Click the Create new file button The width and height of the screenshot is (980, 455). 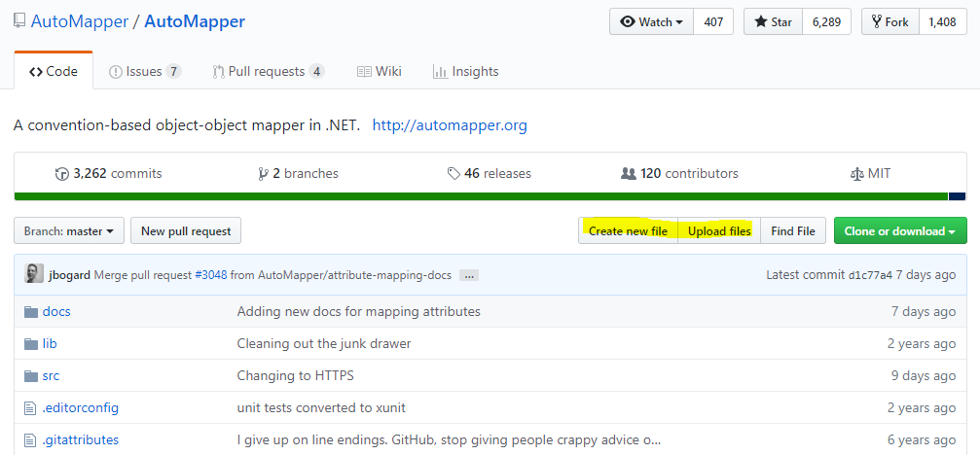pos(628,231)
